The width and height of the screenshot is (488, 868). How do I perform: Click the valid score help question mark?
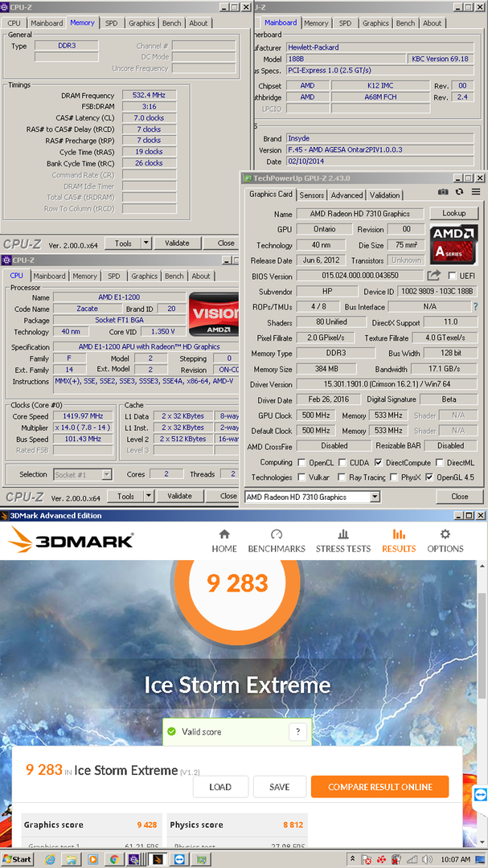[297, 732]
